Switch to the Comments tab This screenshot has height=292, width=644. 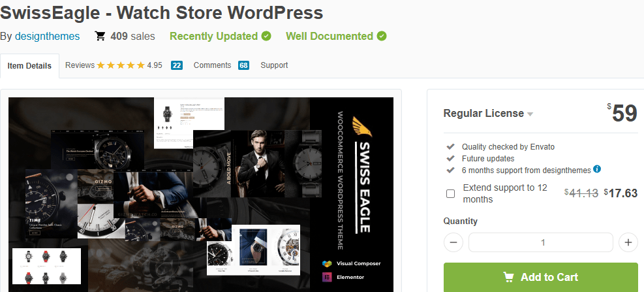[x=212, y=65]
